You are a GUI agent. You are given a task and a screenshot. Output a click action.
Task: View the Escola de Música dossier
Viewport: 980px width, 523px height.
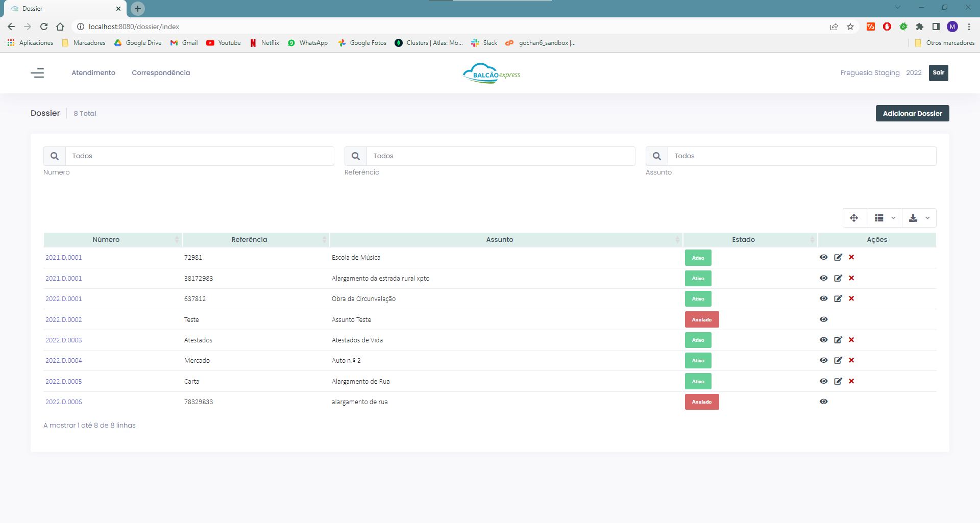pyautogui.click(x=823, y=257)
